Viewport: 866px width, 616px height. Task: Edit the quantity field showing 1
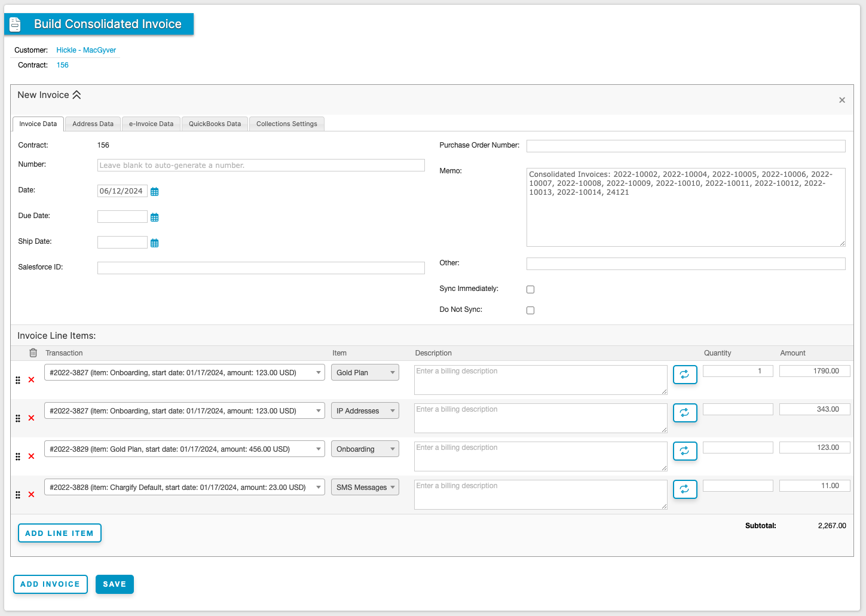point(738,371)
